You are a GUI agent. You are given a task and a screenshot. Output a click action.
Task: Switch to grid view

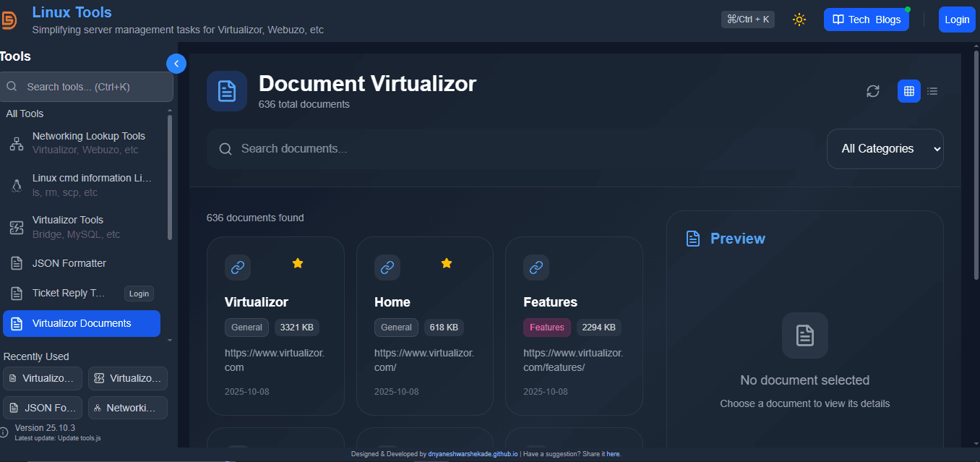(x=909, y=91)
